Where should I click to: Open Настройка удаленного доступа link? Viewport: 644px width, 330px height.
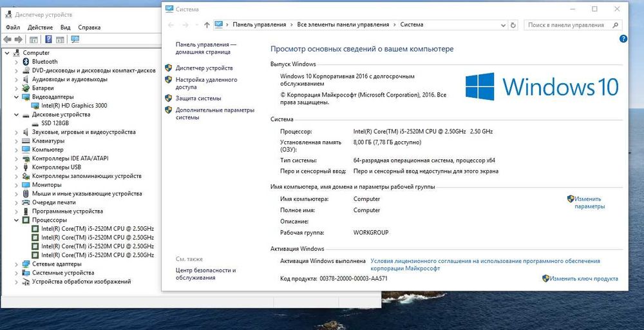[206, 83]
